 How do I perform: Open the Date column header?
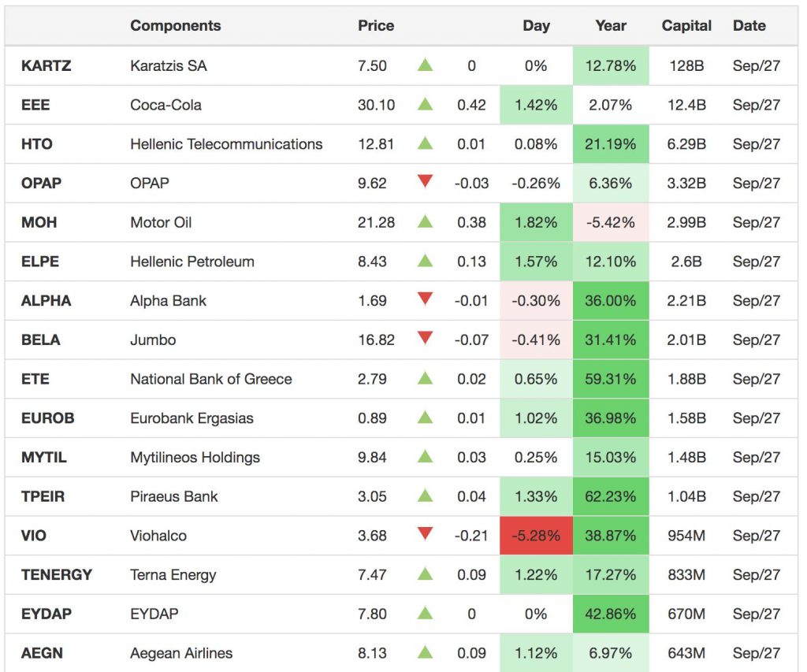click(x=749, y=25)
